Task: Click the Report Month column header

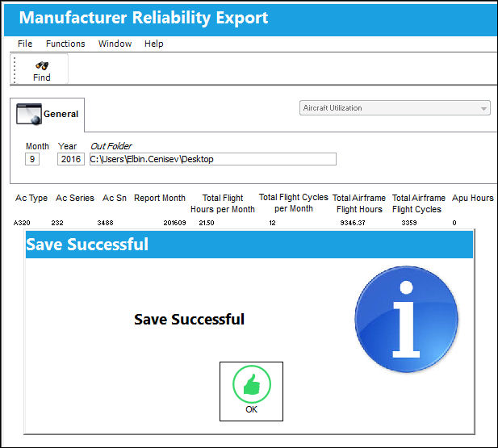Action: pyautogui.click(x=160, y=198)
